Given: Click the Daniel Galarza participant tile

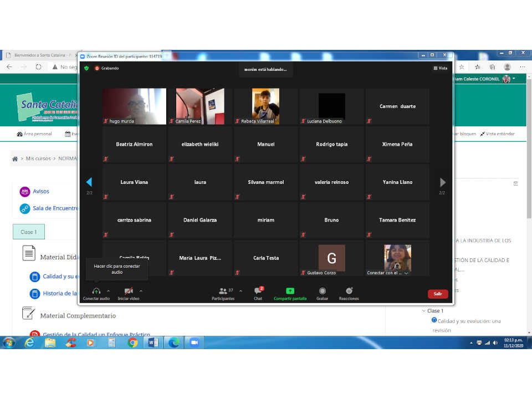Looking at the screenshot, I should click(200, 220).
